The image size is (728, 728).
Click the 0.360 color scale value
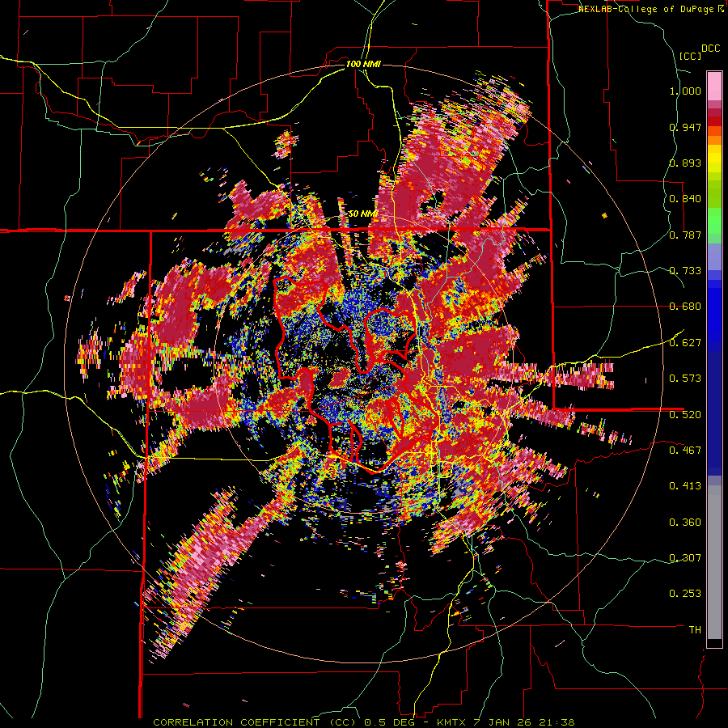pos(685,522)
